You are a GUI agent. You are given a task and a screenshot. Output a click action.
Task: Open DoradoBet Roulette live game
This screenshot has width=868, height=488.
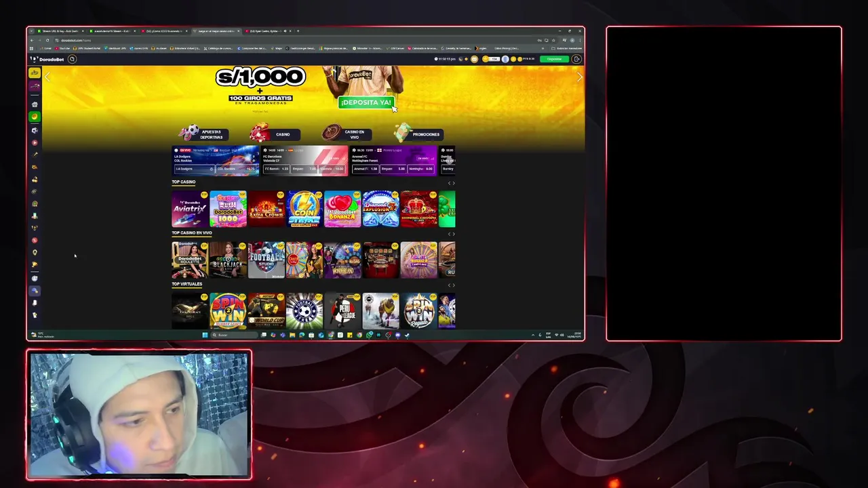pos(189,260)
